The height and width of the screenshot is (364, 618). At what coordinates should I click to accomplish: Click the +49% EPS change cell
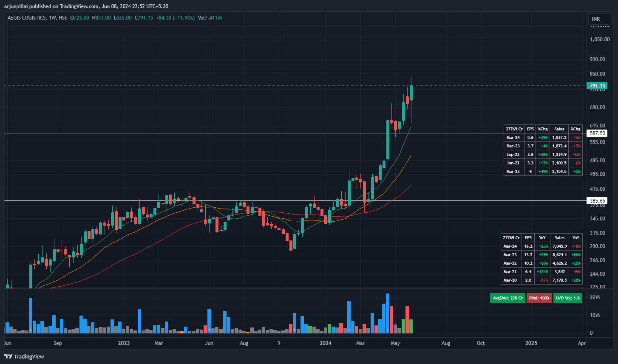pos(542,172)
